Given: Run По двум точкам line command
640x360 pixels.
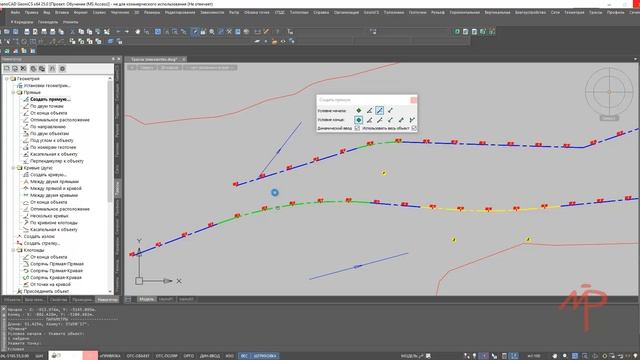Looking at the screenshot, I should coord(47,106).
